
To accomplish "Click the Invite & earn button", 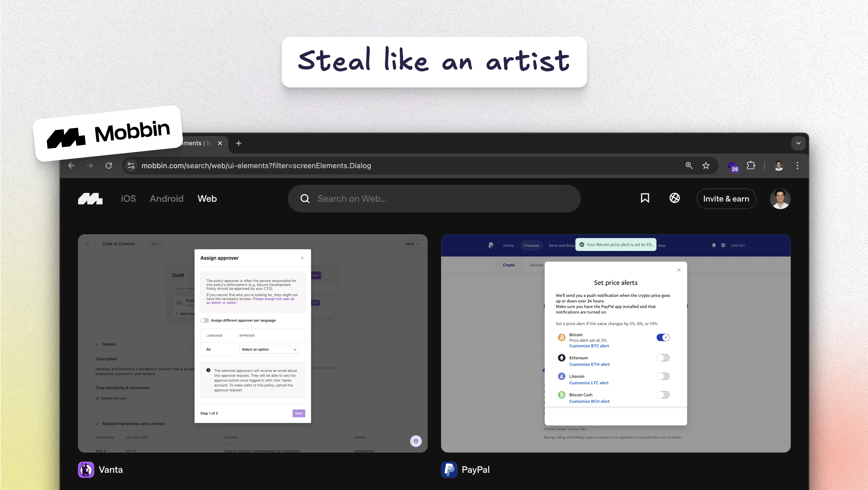I will tap(726, 199).
